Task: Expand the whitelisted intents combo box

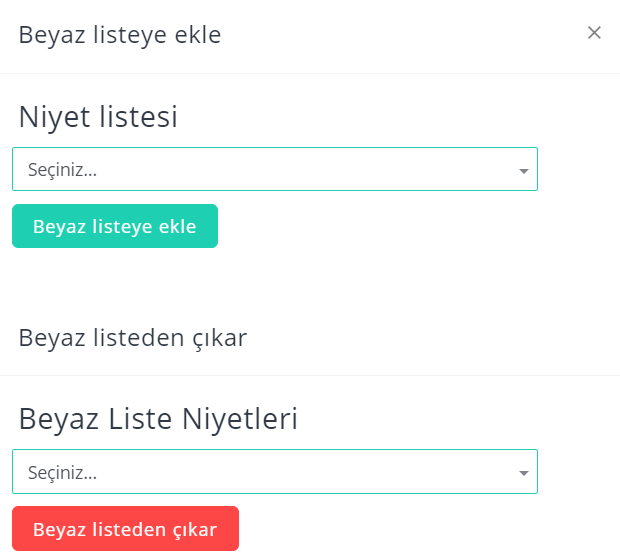Action: [275, 472]
